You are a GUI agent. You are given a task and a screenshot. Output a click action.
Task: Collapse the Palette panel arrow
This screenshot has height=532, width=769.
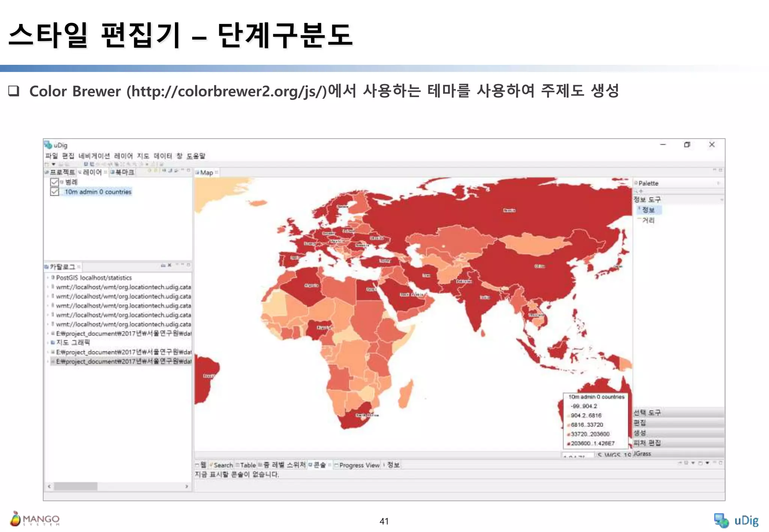718,183
